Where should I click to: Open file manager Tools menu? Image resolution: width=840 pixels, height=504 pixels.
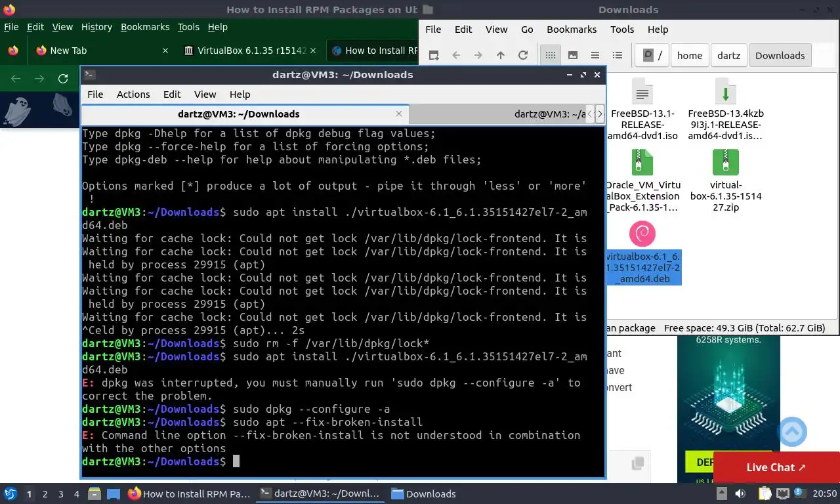click(622, 30)
